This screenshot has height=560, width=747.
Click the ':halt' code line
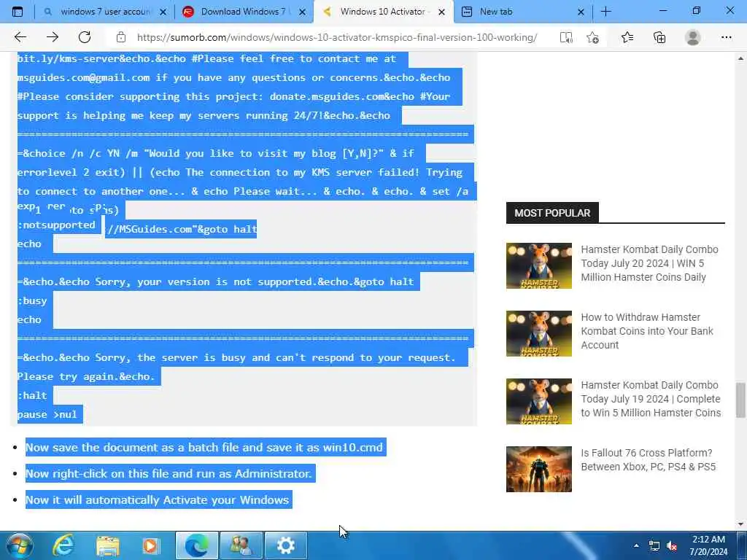[x=32, y=395]
